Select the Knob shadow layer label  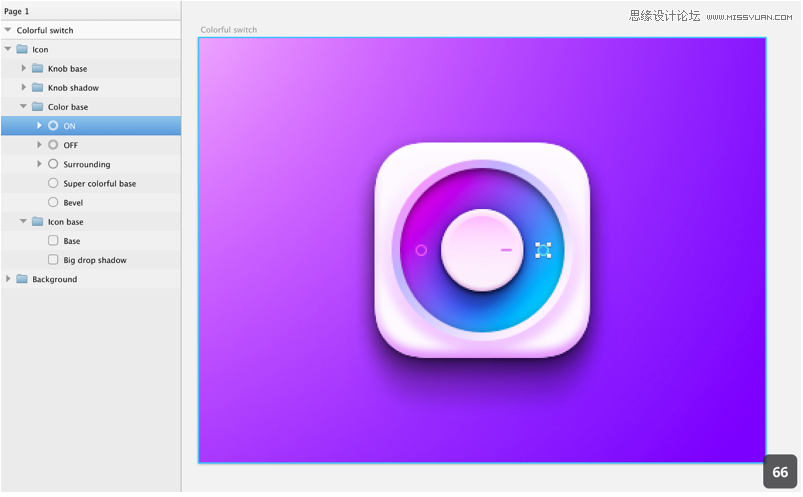(73, 88)
